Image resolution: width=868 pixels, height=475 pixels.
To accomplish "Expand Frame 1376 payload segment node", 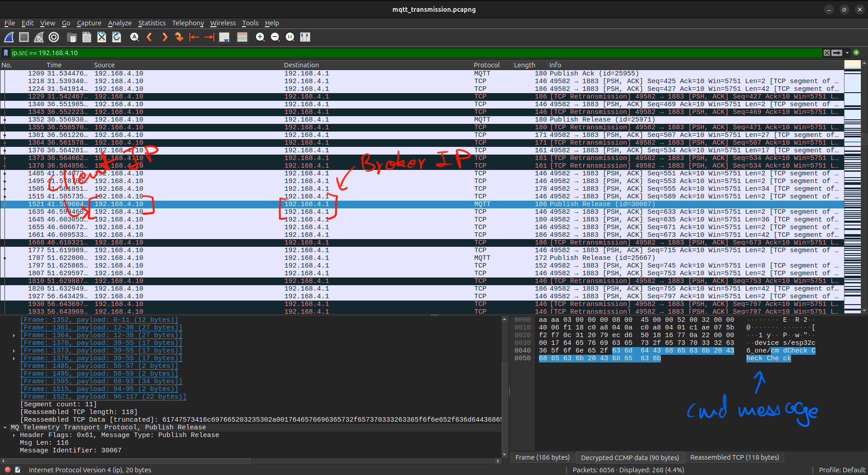I will pyautogui.click(x=14, y=358).
